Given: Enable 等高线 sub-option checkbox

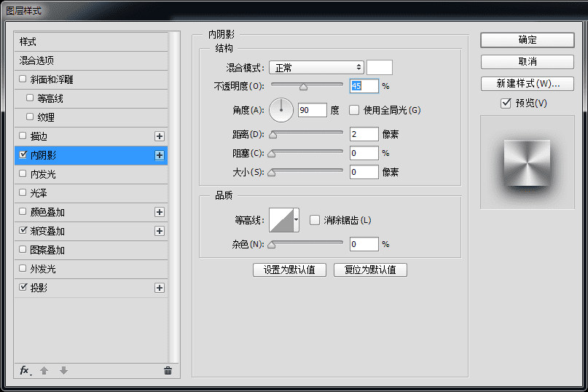Looking at the screenshot, I should tap(30, 98).
